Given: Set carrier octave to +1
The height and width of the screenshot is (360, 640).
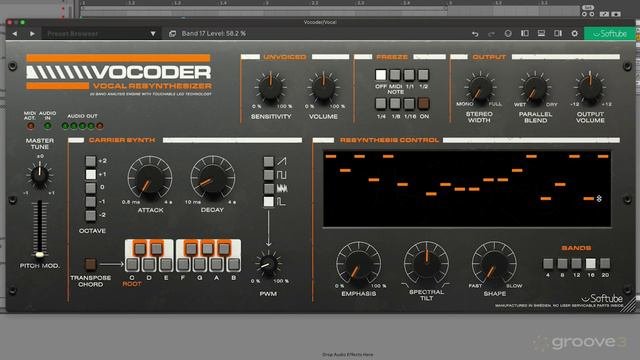Looking at the screenshot, I should pyautogui.click(x=90, y=174).
